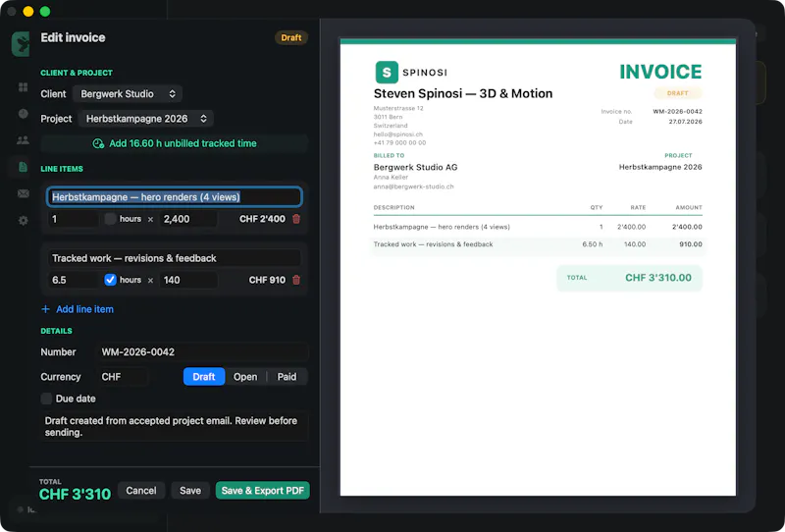
Task: Set invoice status to Draft
Action: [x=204, y=377]
